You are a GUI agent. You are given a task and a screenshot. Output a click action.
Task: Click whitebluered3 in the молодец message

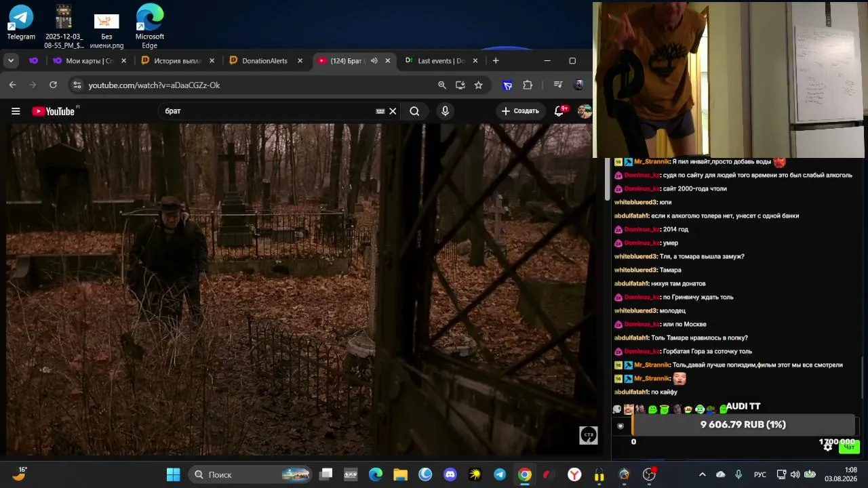pyautogui.click(x=635, y=310)
